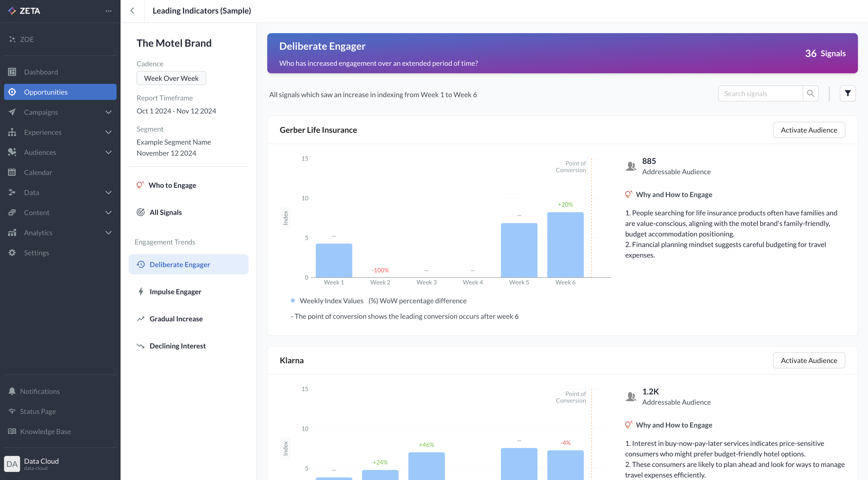
Task: Open the Status Page link
Action: pos(38,411)
